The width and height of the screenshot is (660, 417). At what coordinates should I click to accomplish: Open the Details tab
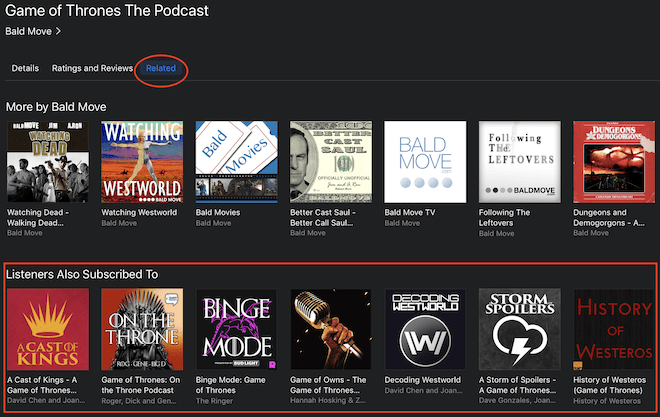(x=25, y=68)
